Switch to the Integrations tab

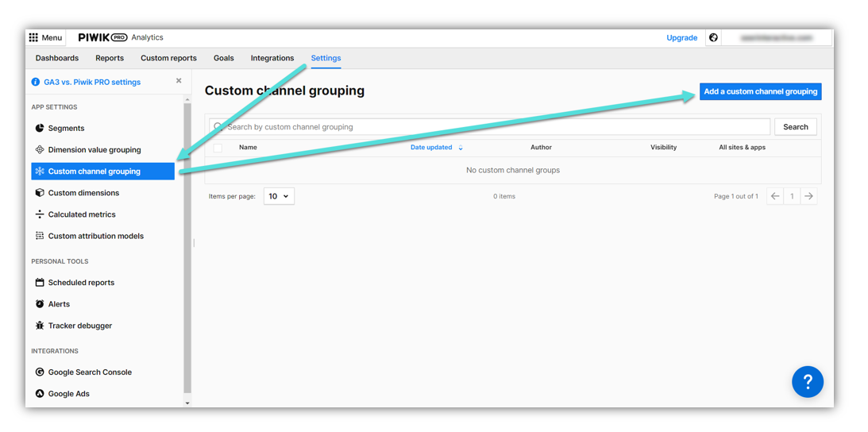click(272, 58)
